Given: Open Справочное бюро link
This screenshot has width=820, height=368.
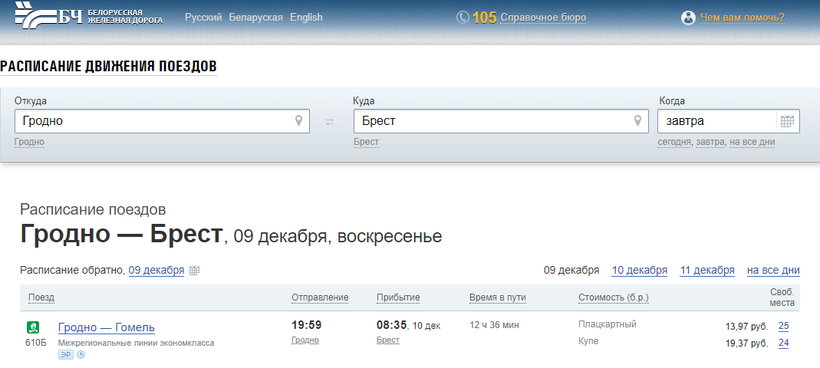Looking at the screenshot, I should (543, 18).
